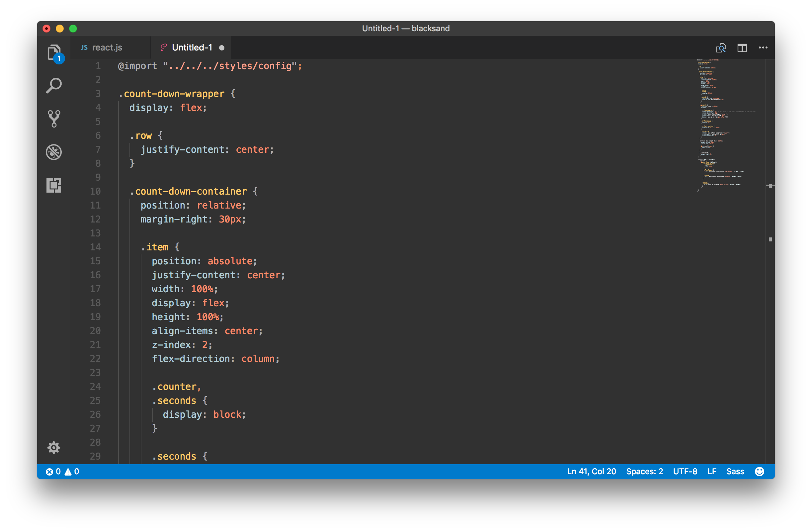Close Untitled-1 via unsaved dot
Viewport: 812px width, 532px height.
pyautogui.click(x=222, y=48)
